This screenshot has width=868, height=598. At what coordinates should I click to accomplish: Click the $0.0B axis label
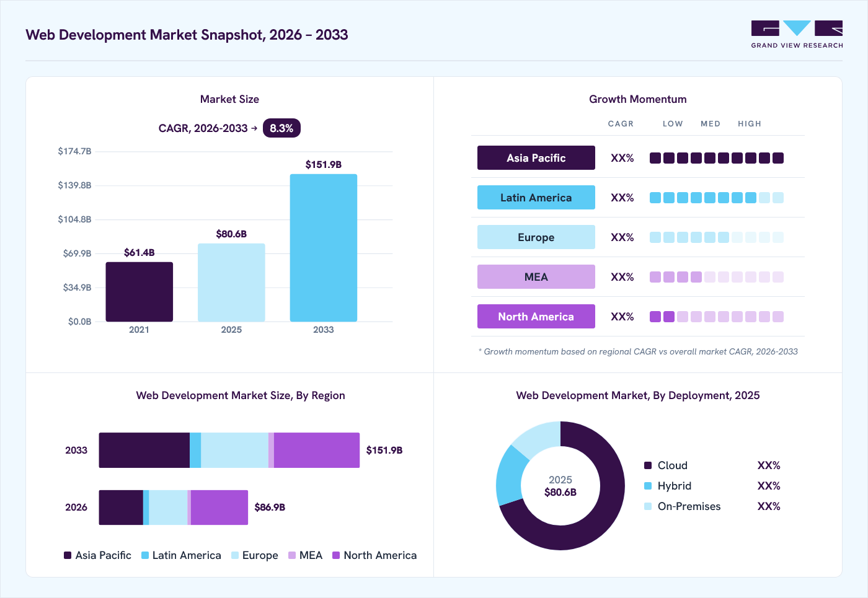(79, 322)
